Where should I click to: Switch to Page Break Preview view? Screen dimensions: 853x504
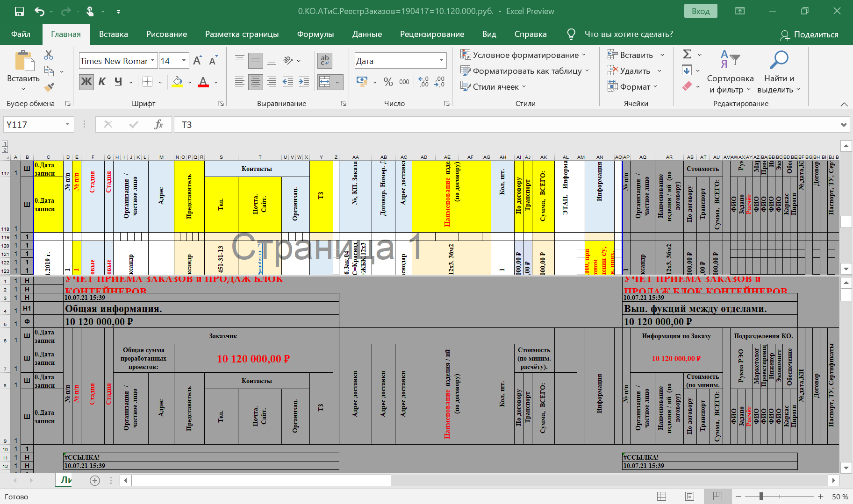717,496
